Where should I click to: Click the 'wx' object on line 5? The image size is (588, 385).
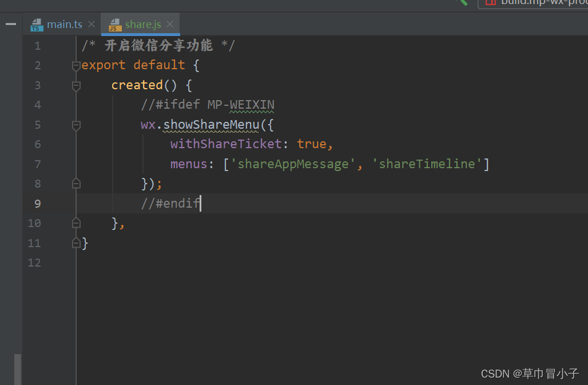coord(148,124)
